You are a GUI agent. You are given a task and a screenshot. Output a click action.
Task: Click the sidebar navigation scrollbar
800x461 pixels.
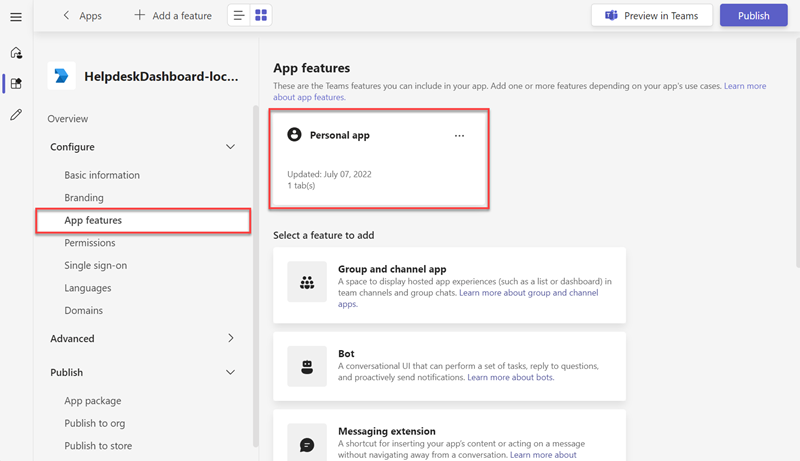coord(256,275)
